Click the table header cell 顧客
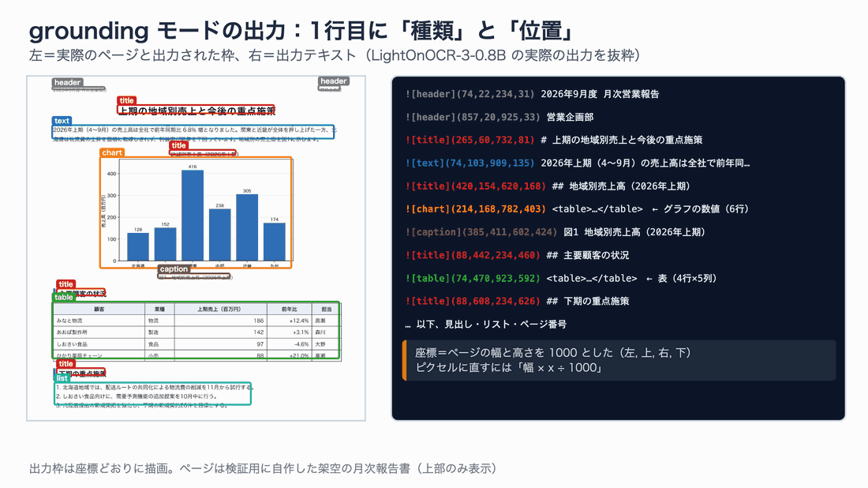This screenshot has height=488, width=868. 99,309
